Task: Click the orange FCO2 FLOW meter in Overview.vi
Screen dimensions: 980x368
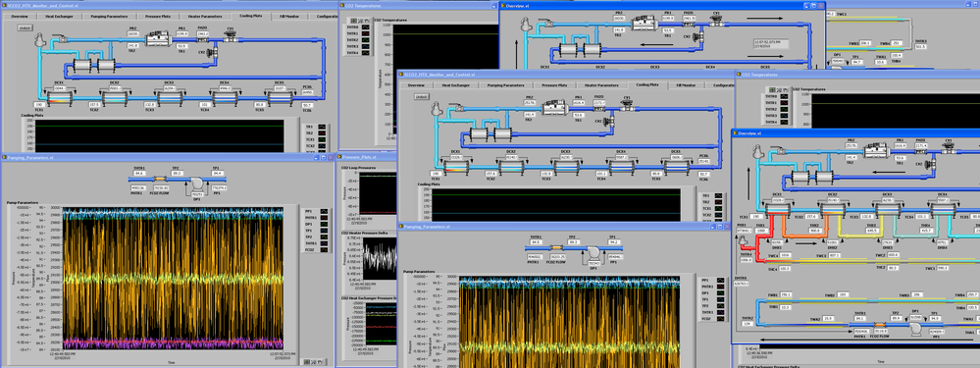Action: point(880,325)
